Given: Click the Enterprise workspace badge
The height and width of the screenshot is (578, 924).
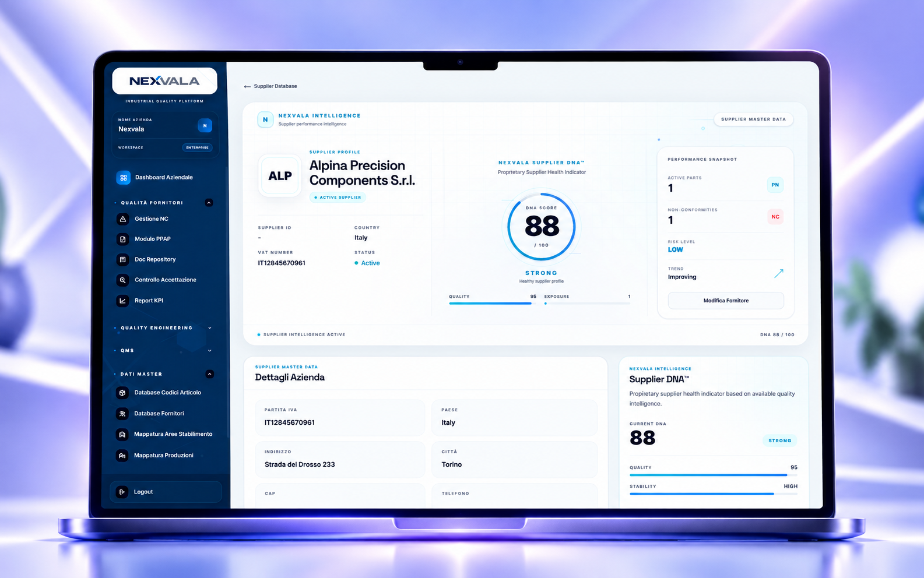Looking at the screenshot, I should (198, 147).
